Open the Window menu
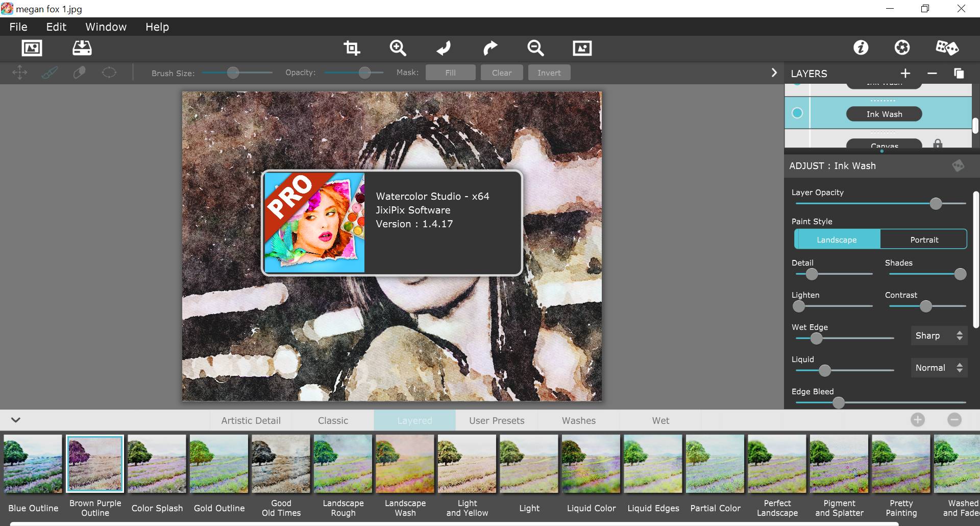The image size is (980, 526). click(106, 27)
